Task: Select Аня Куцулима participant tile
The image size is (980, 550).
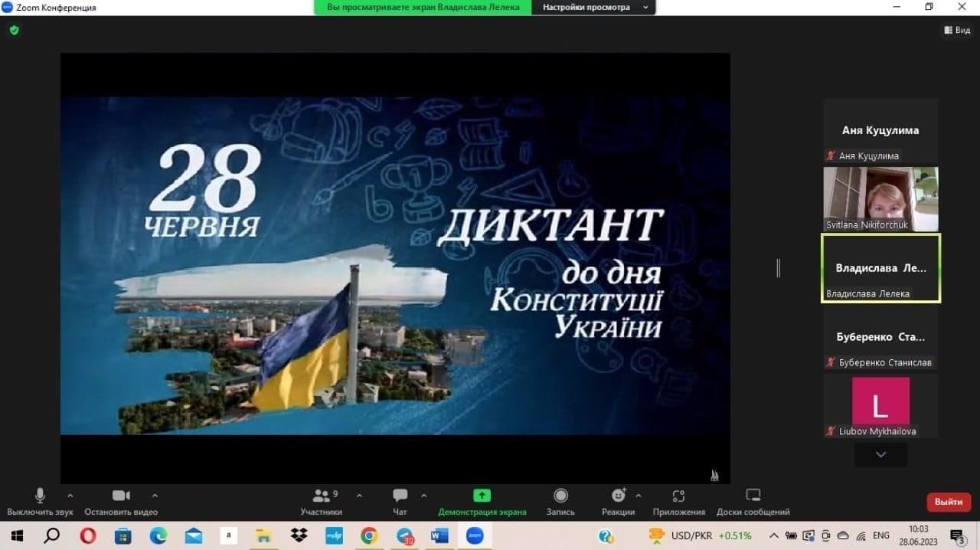Action: click(x=880, y=130)
